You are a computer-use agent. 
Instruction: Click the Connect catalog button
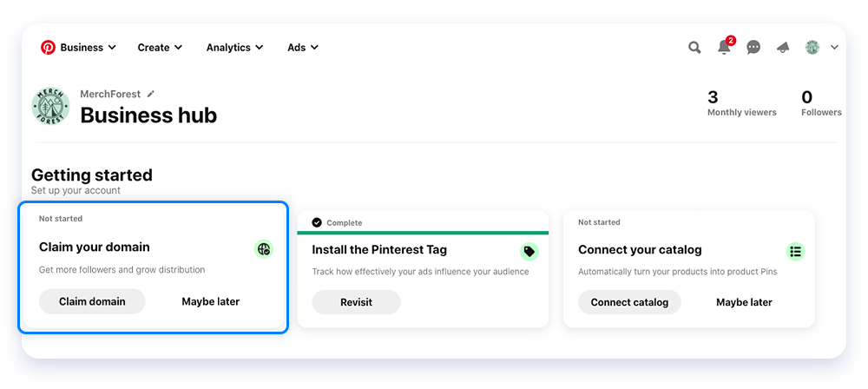pos(629,302)
